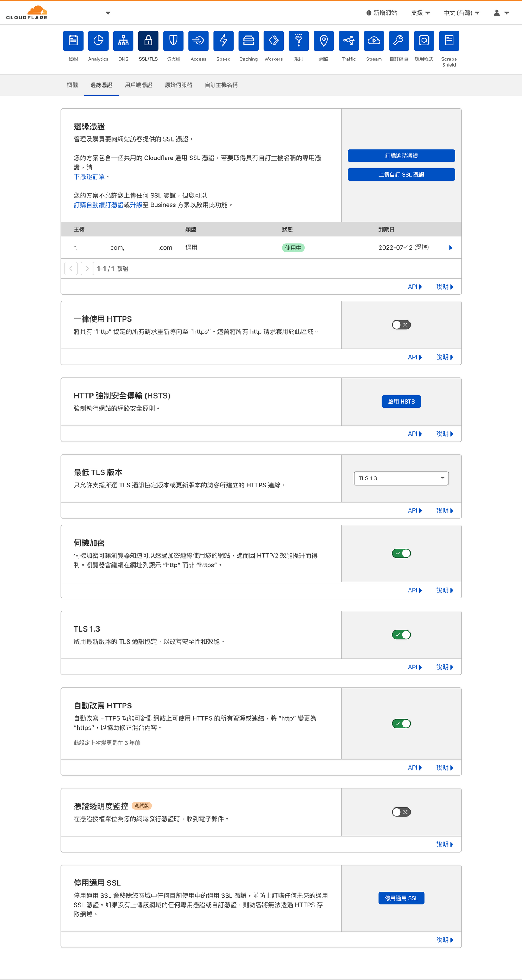522x980 pixels.
Task: Open the Analytics app icon
Action: point(98,41)
